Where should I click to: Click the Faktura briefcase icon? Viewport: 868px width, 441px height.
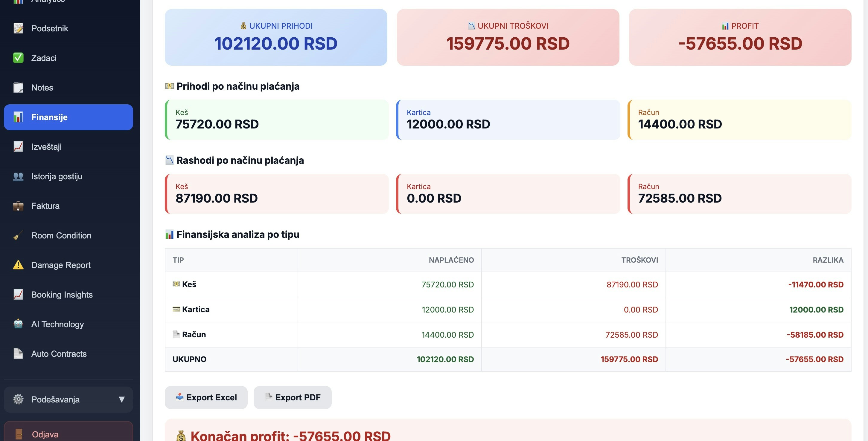(x=18, y=206)
